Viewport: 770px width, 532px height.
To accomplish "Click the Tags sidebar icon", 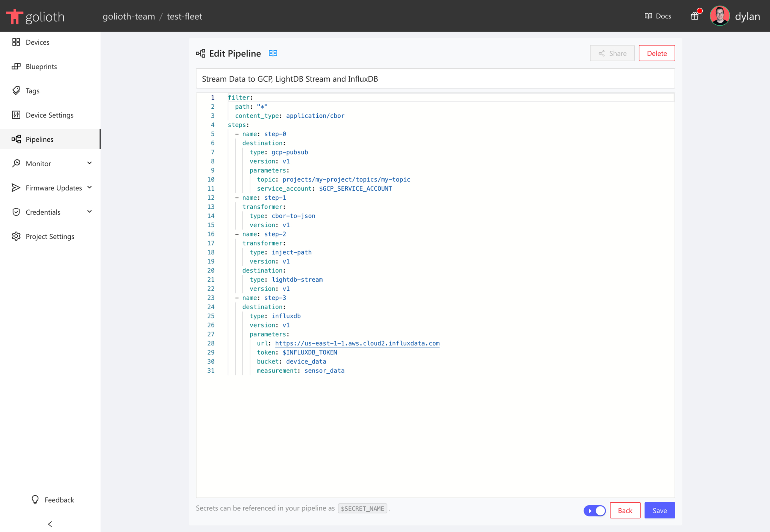I will (x=16, y=91).
